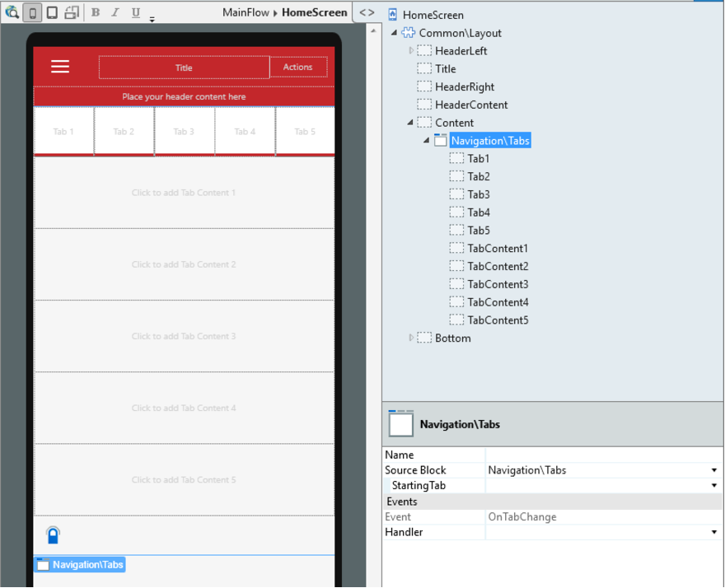Click the widget tree toggle angle-brackets button
The image size is (725, 588).
pyautogui.click(x=367, y=12)
